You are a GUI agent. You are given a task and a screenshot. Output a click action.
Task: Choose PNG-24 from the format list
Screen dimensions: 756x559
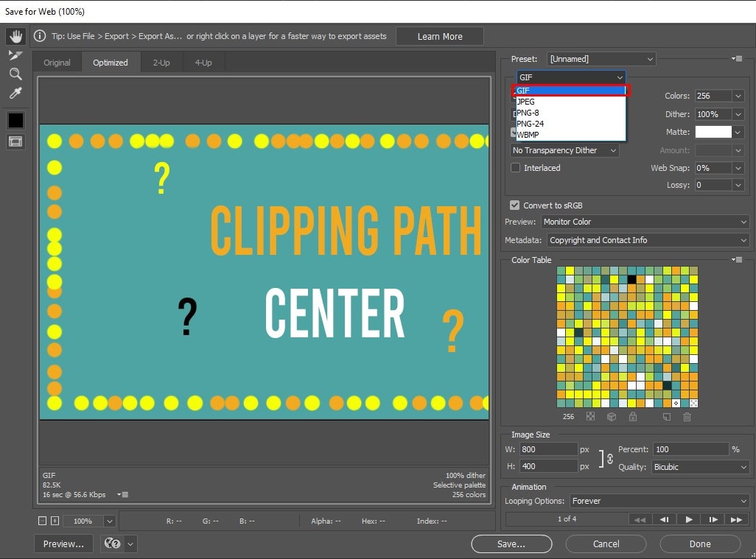(x=531, y=124)
